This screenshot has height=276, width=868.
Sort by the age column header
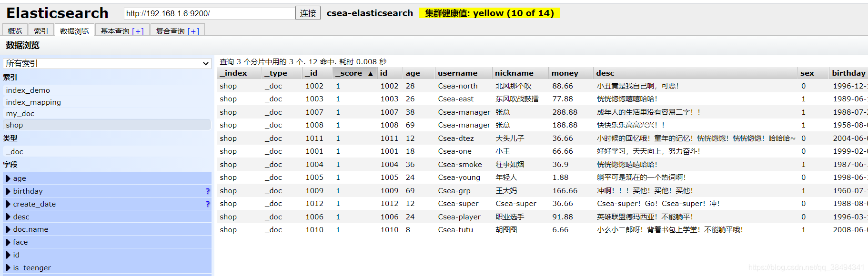click(x=418, y=73)
